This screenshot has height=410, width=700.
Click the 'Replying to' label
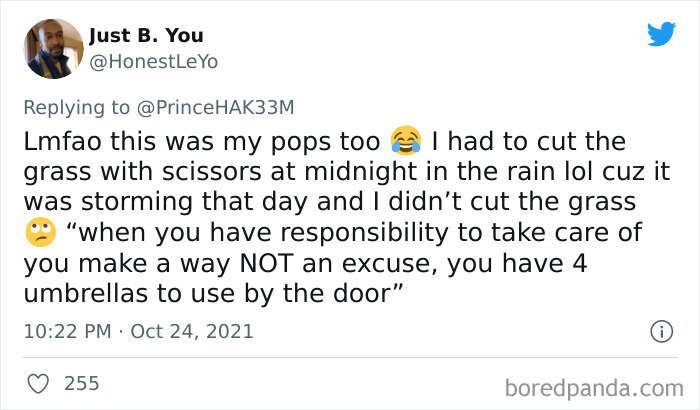coord(74,104)
